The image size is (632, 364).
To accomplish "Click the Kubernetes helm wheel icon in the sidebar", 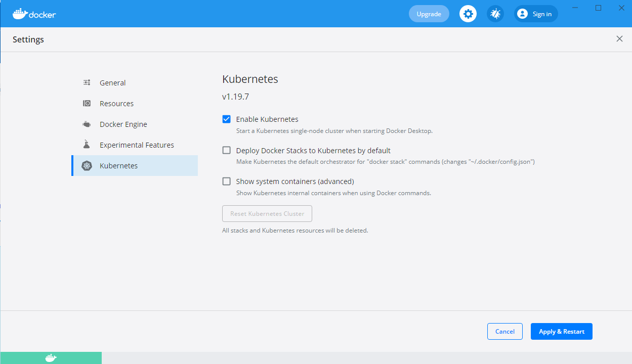I will 87,165.
